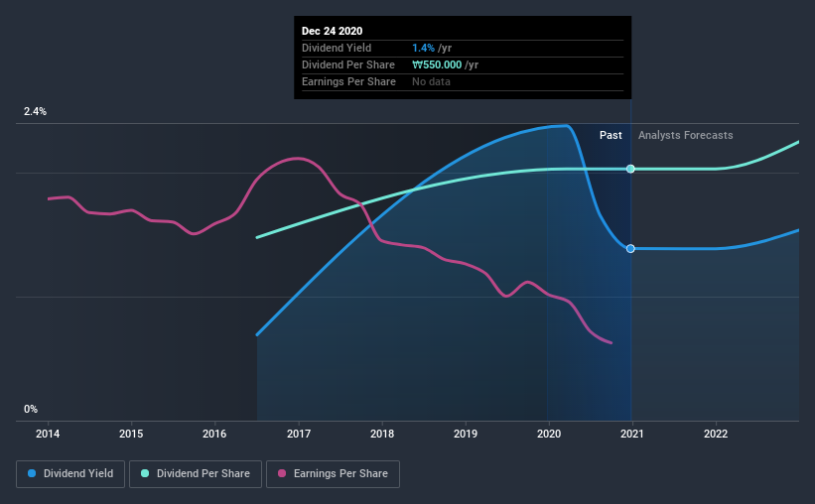Click the Dec 24 2020 tooltip date

click(x=333, y=31)
